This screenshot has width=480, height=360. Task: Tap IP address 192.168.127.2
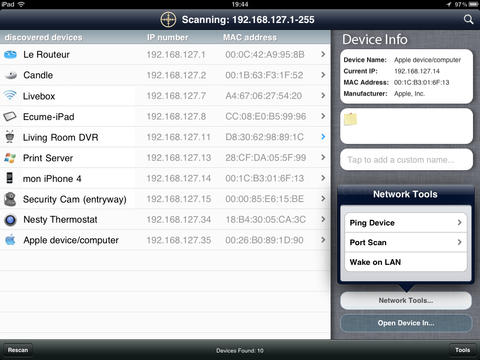point(176,75)
